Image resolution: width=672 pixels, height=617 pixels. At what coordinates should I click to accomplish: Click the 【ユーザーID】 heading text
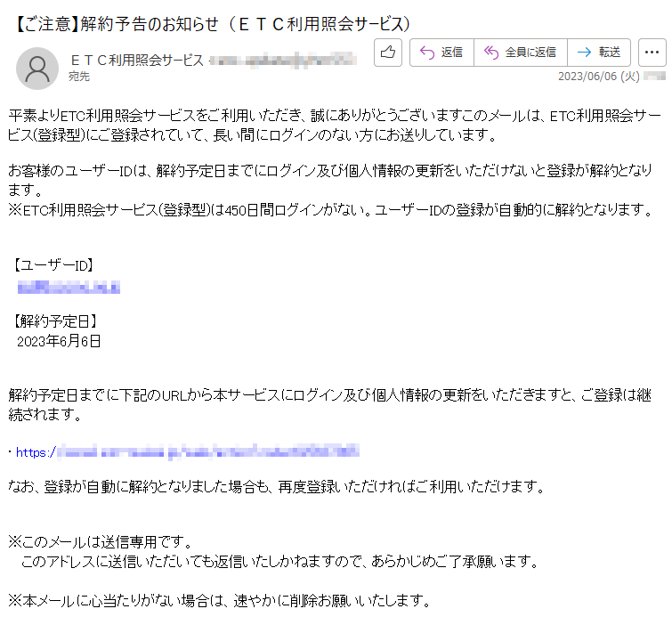[52, 265]
